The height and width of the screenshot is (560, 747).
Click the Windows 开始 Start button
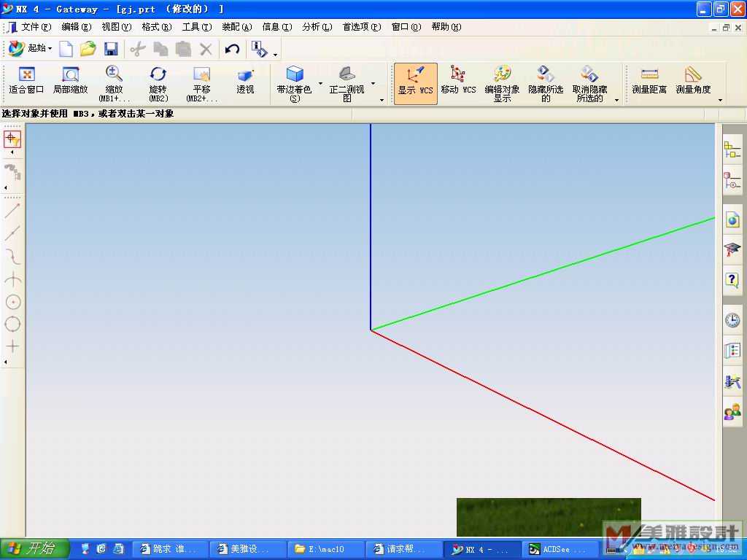pyautogui.click(x=35, y=548)
